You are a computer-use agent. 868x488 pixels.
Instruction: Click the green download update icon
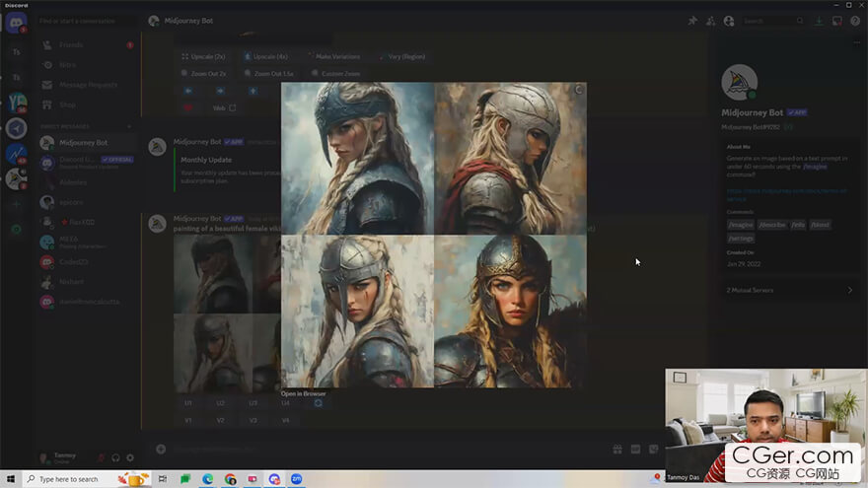[819, 21]
